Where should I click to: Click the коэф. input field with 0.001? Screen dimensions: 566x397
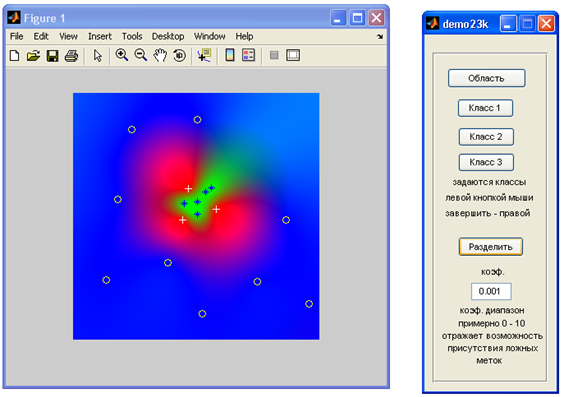(491, 291)
